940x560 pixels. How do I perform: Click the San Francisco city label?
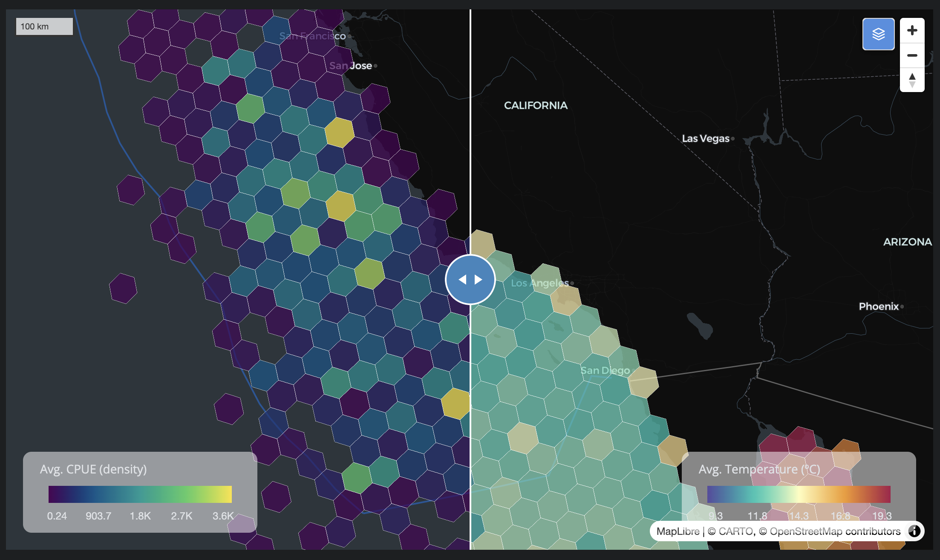[312, 36]
